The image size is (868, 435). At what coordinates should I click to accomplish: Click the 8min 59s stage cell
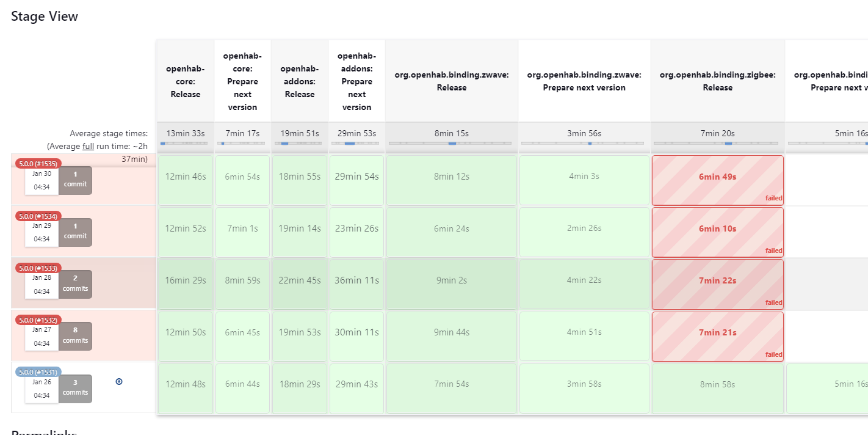[x=242, y=284]
